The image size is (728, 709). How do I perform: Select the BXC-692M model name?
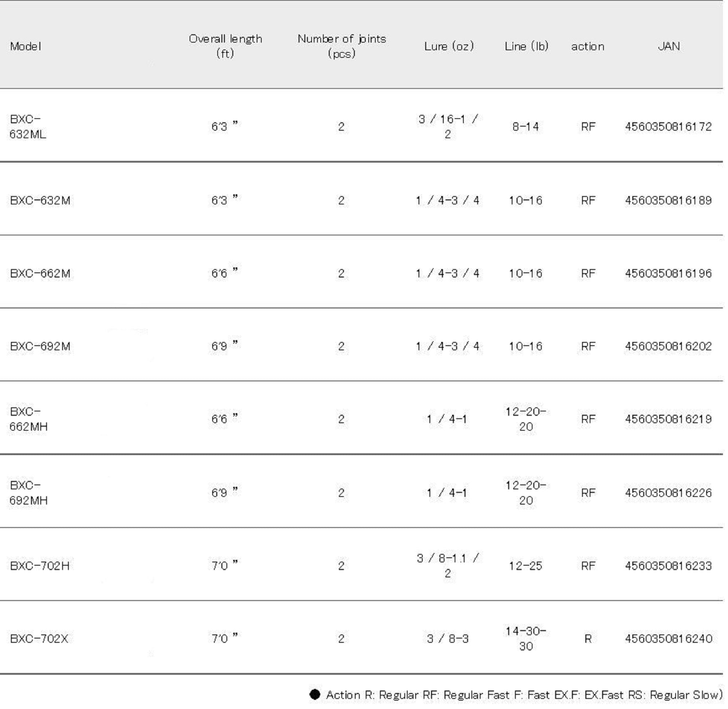40,346
